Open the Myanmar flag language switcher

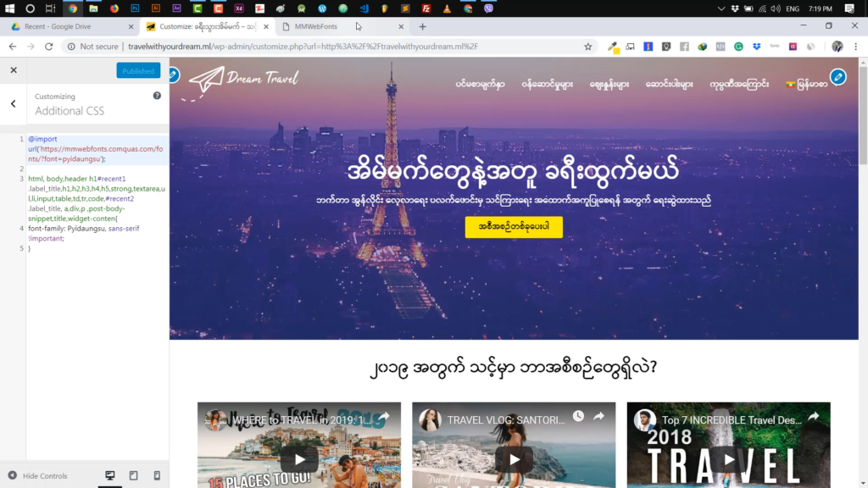point(807,84)
